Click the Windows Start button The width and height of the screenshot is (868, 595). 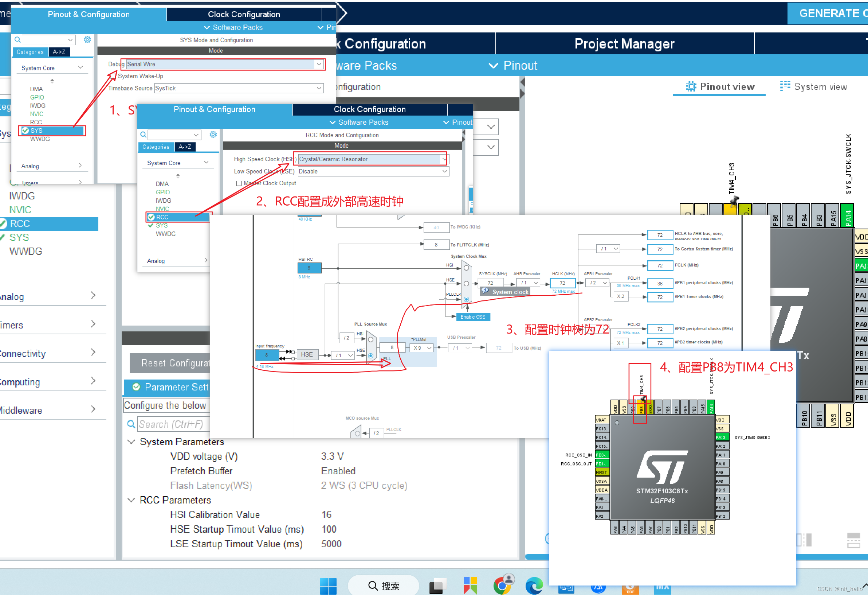327,586
